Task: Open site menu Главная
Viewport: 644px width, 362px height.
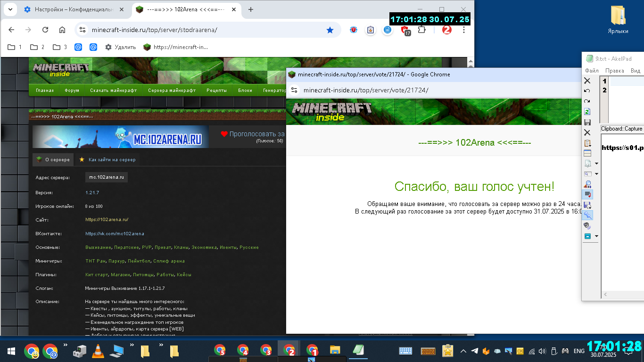Action: tap(45, 90)
